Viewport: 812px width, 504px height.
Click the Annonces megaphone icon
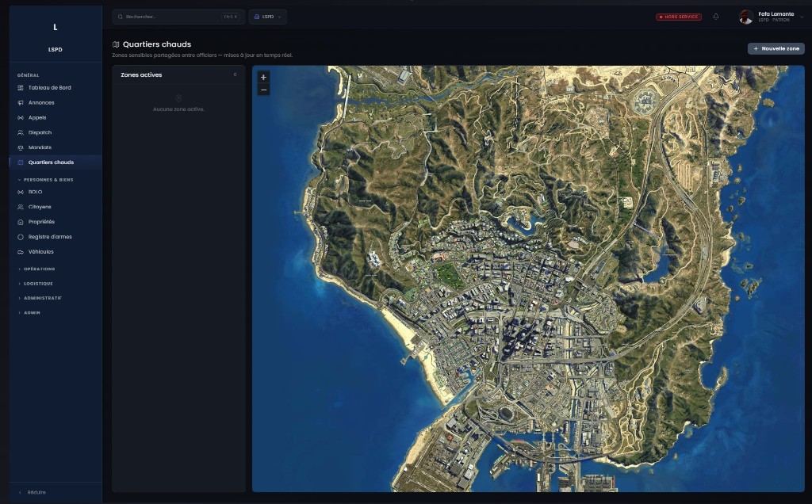click(21, 103)
